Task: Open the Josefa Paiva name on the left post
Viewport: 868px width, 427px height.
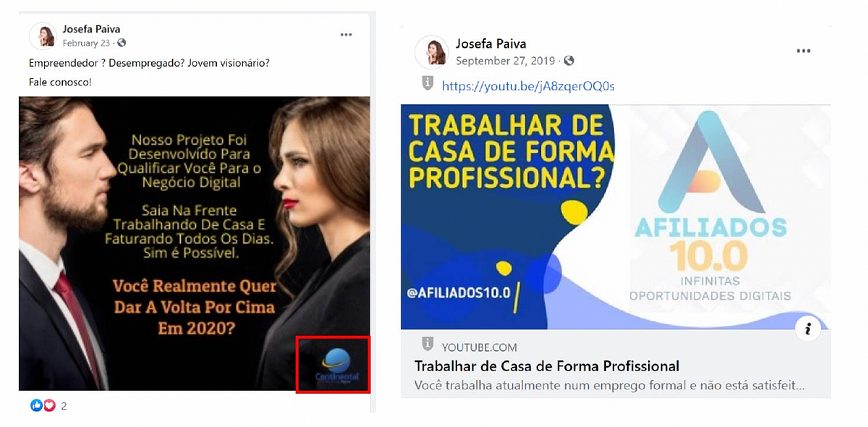Action: [x=91, y=30]
